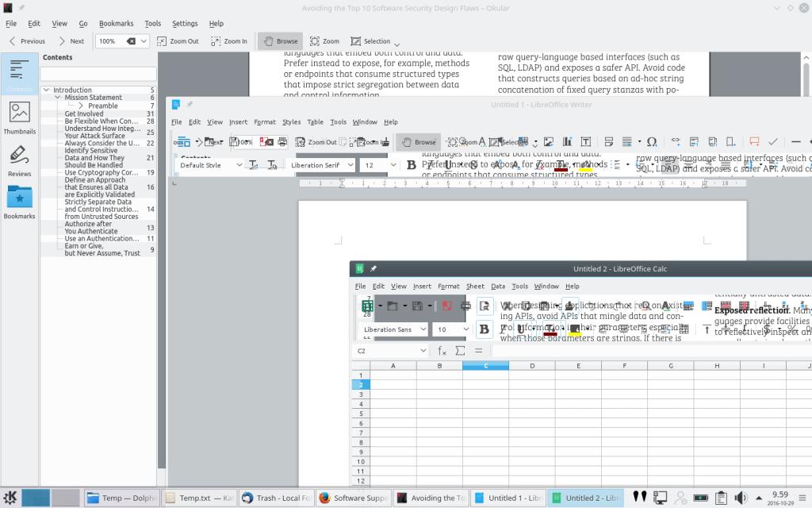Show the Bookmarks sidebar panel
The height and width of the screenshot is (508, 812).
19,202
